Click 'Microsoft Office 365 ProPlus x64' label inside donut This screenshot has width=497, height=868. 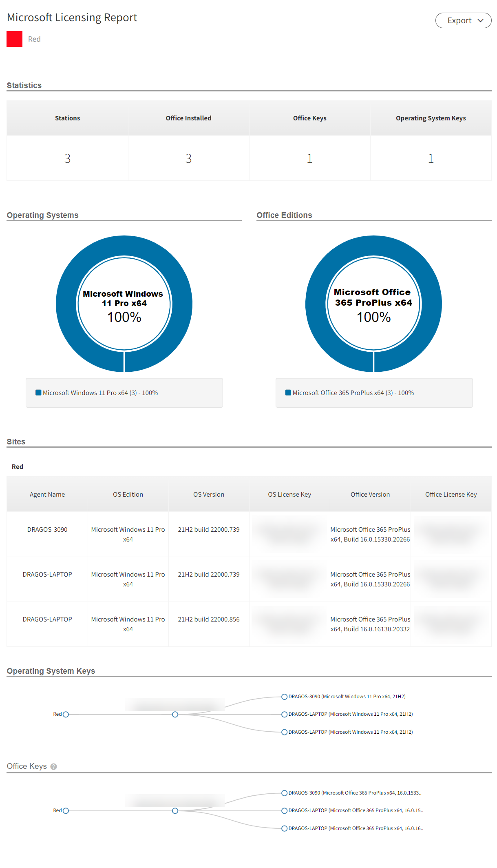coord(373,297)
